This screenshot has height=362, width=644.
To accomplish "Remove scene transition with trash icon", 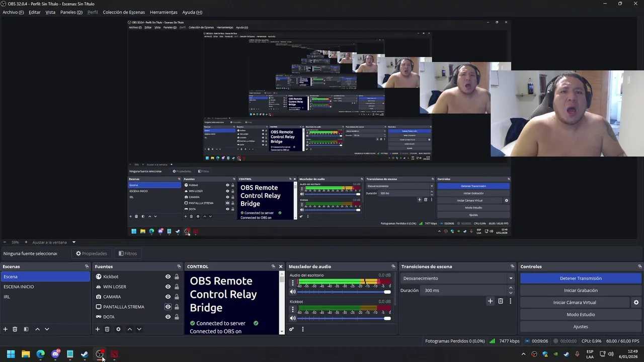I will click(500, 301).
